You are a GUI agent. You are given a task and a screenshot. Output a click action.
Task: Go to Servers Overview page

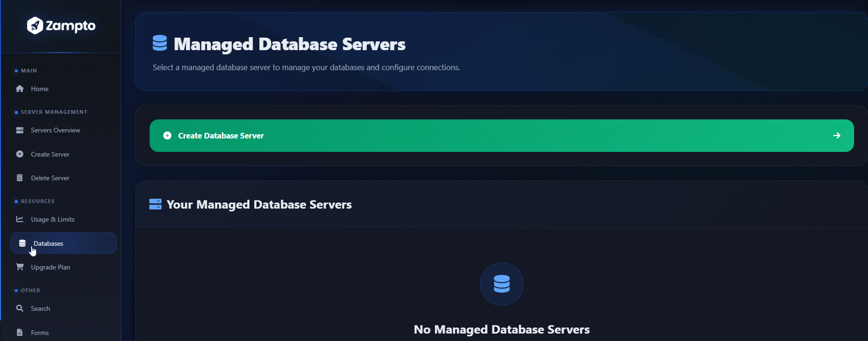tap(55, 130)
